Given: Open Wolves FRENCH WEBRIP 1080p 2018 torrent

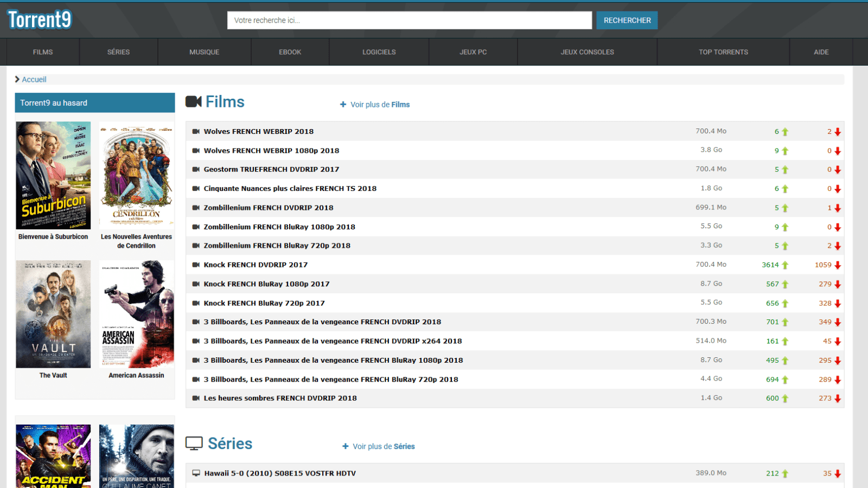Looking at the screenshot, I should click(271, 151).
